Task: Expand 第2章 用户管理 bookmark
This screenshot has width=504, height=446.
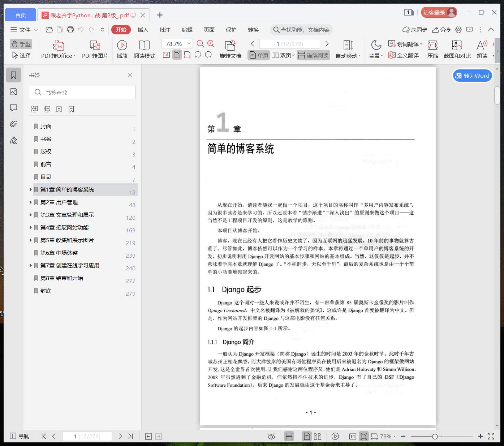Action: [30, 202]
